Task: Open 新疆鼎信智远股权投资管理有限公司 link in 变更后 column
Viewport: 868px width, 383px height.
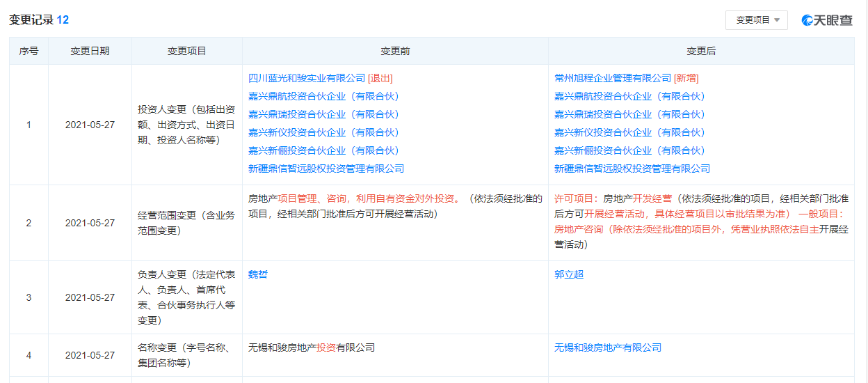Action: (x=632, y=169)
